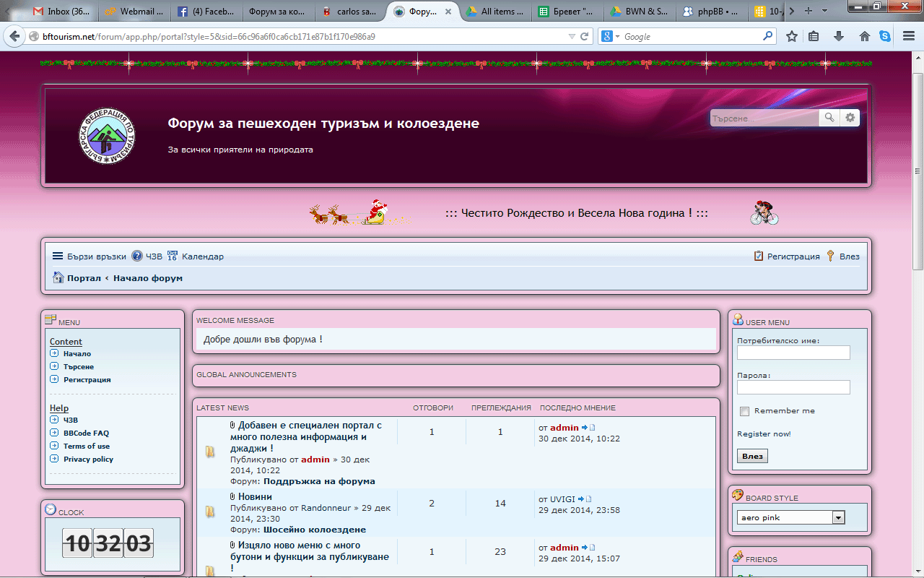This screenshot has width=924, height=578.
Task: Open the Календар link
Action: tap(195, 256)
